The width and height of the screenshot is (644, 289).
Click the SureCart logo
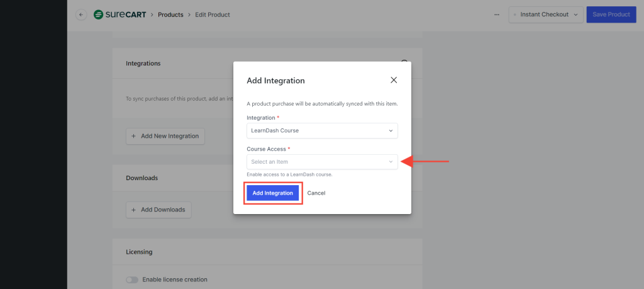click(119, 15)
